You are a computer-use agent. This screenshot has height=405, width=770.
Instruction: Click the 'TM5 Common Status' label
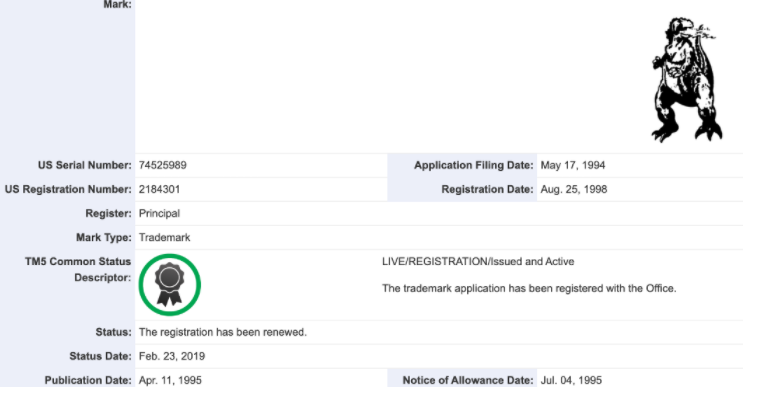pos(78,262)
